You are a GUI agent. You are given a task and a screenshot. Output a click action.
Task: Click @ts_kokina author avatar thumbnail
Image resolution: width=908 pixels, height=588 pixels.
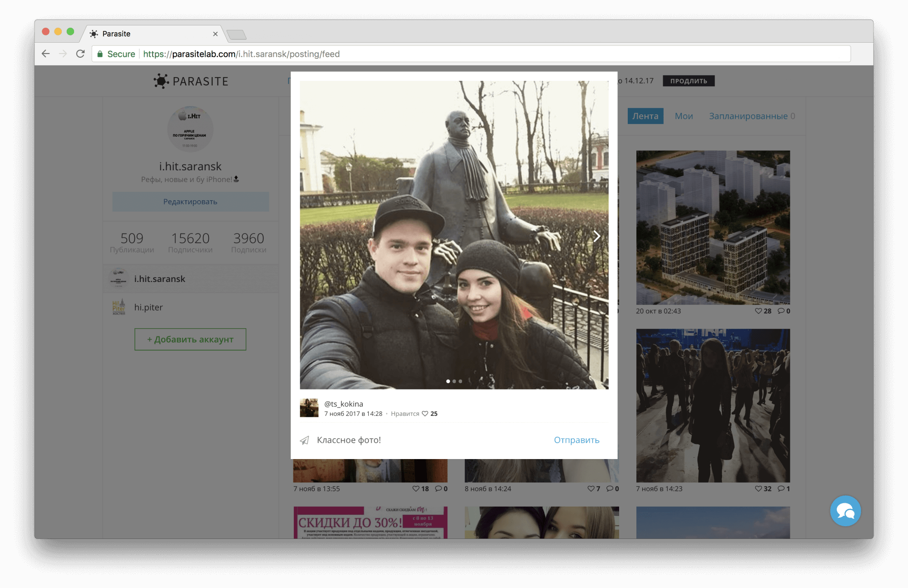[309, 408]
